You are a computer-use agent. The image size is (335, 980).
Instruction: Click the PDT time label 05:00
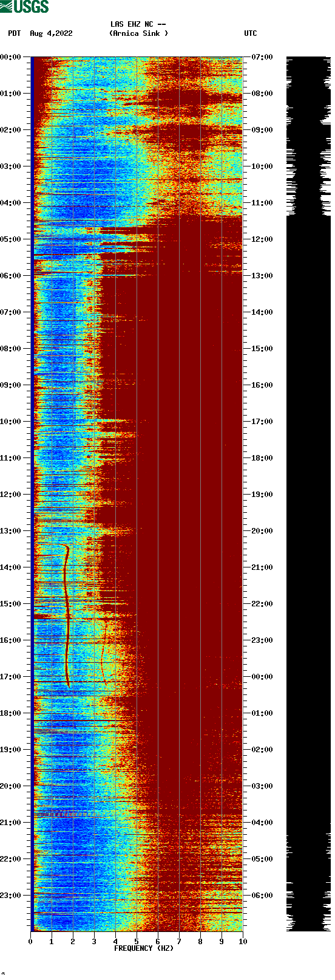[x=10, y=239]
